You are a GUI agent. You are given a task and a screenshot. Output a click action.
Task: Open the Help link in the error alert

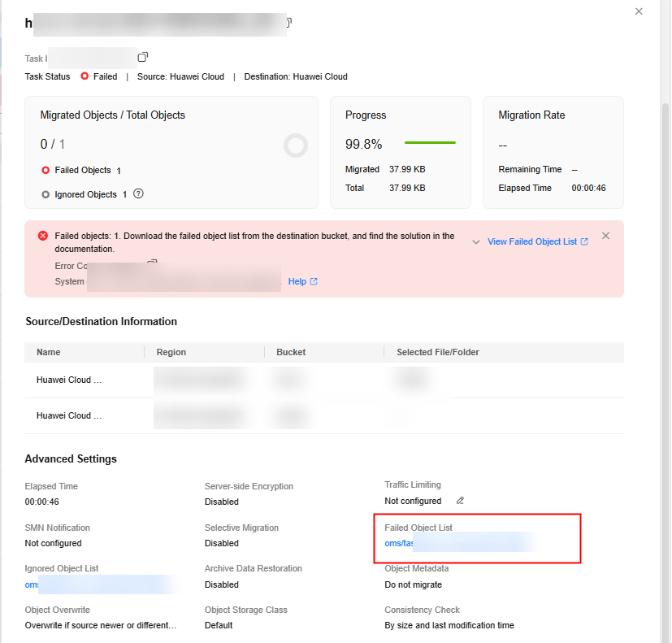point(297,281)
